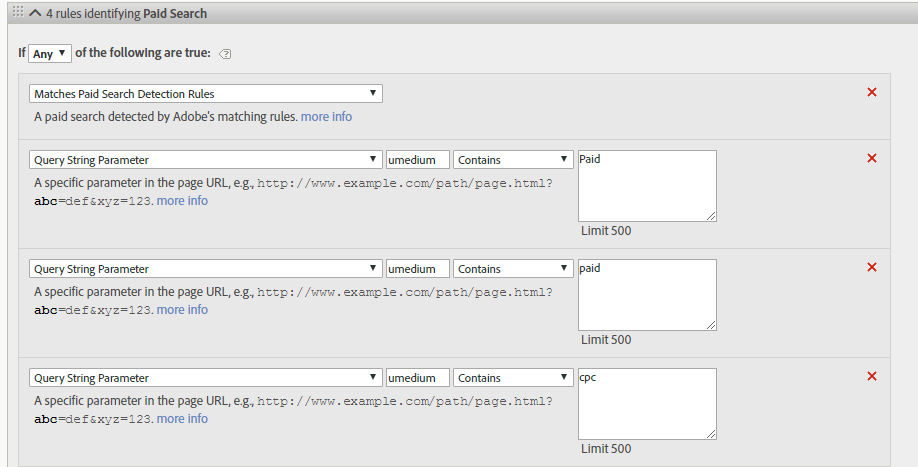Open the Any/All condition dropdown
The width and height of the screenshot is (918, 467).
point(50,53)
